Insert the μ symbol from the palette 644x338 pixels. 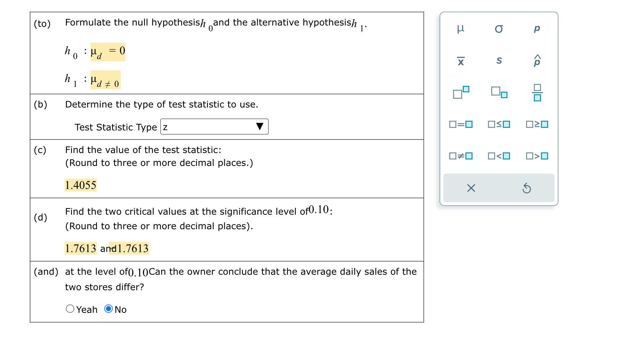(x=460, y=28)
